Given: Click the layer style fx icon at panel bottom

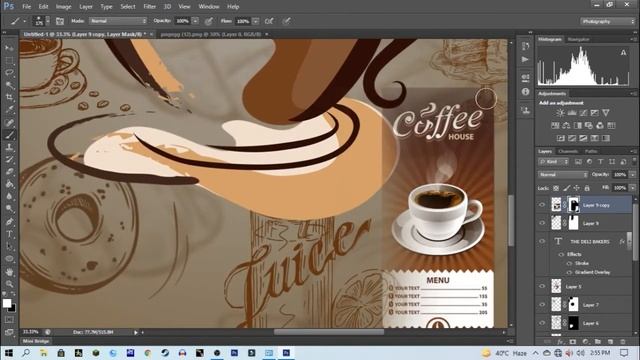Looking at the screenshot, I should coord(560,341).
